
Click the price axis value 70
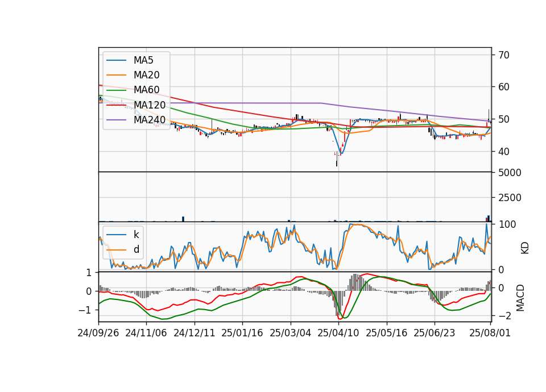[504, 55]
